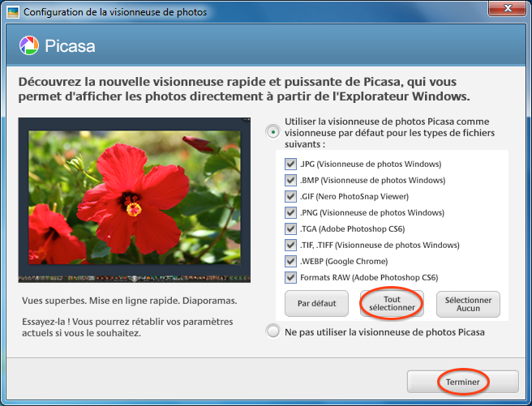The width and height of the screenshot is (532, 406).
Task: Click the Picasa logo icon in header
Action: [29, 45]
